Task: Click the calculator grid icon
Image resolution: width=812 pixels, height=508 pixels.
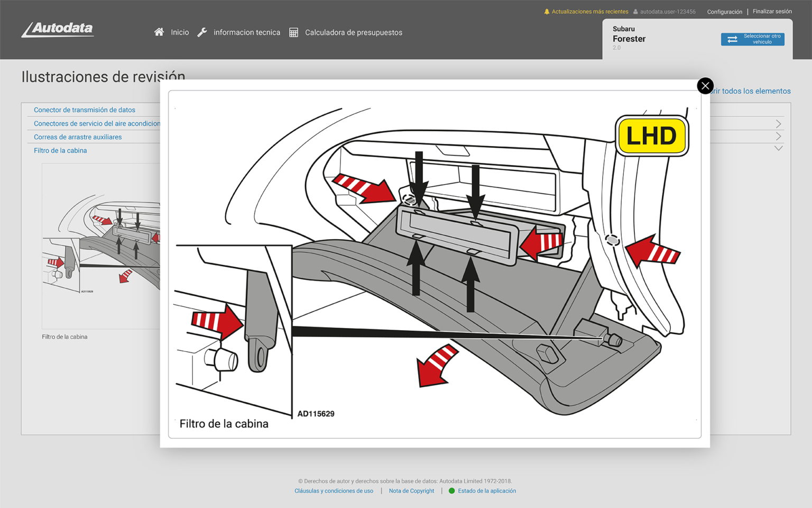Action: [x=293, y=33]
